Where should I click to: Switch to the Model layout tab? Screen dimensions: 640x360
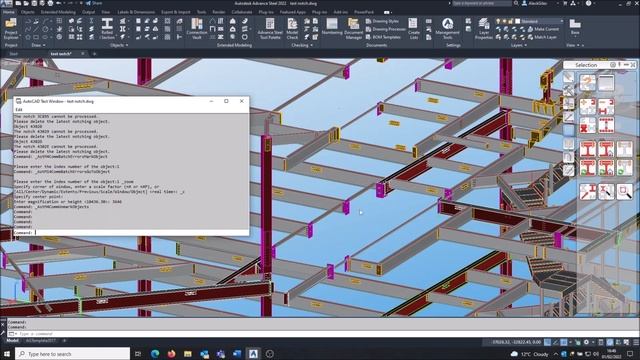pyautogui.click(x=12, y=340)
